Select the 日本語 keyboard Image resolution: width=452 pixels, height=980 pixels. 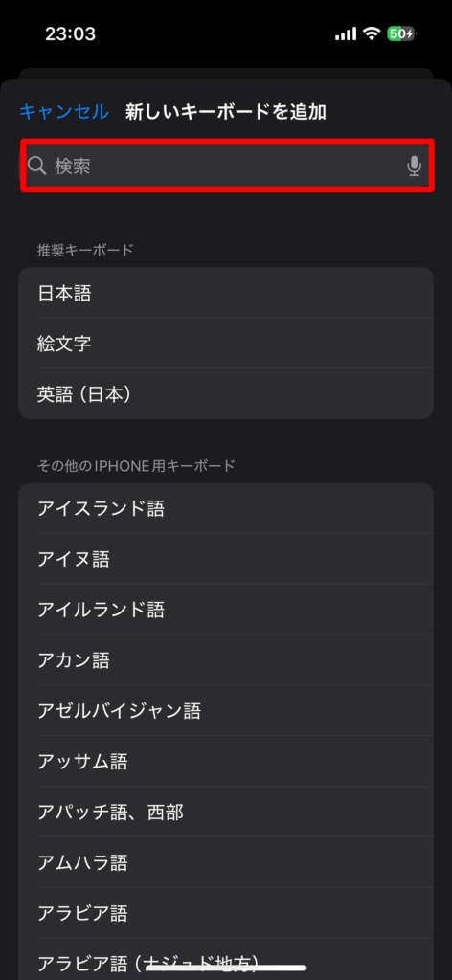click(226, 293)
